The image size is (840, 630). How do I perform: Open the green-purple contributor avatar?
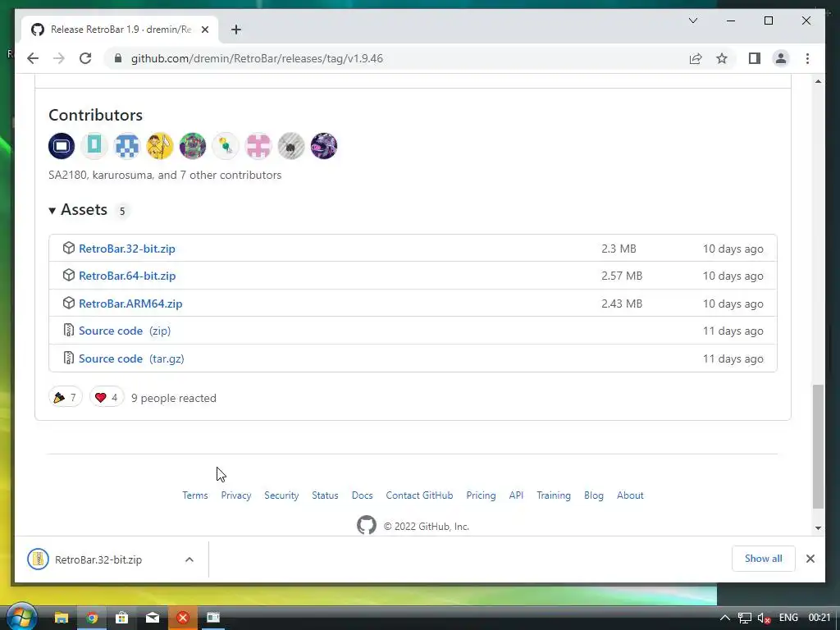[192, 146]
